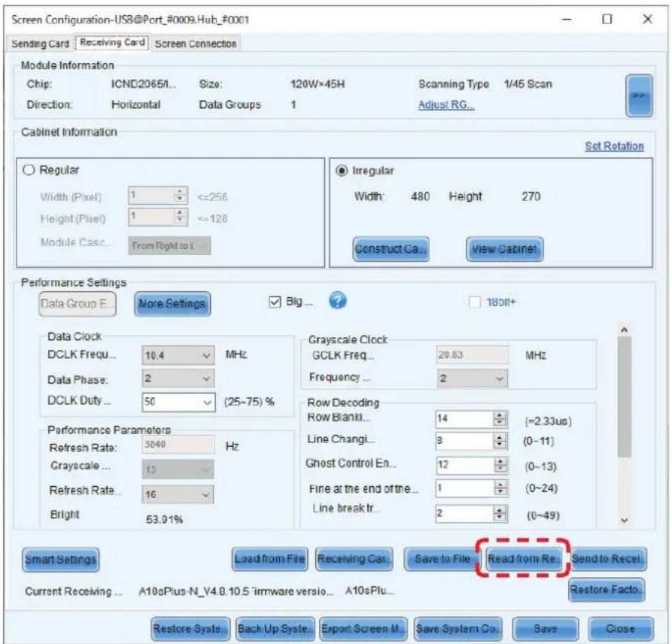Click the scrollbar up arrow in Performance Settings
672x644 pixels.
pyautogui.click(x=625, y=330)
